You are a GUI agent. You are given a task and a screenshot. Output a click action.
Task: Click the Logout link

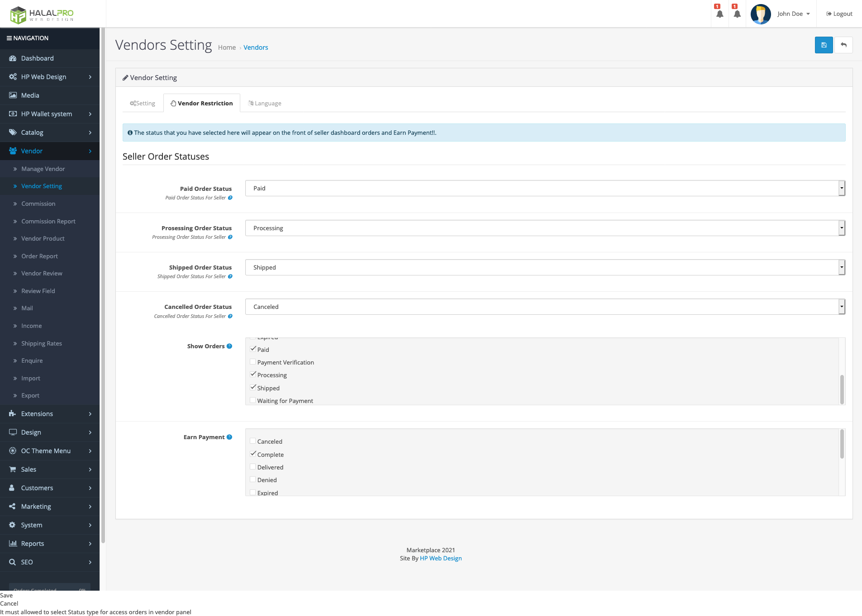tap(839, 14)
